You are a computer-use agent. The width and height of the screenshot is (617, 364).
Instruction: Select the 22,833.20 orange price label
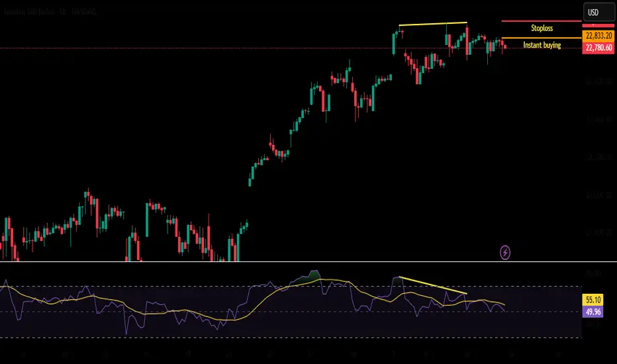598,36
